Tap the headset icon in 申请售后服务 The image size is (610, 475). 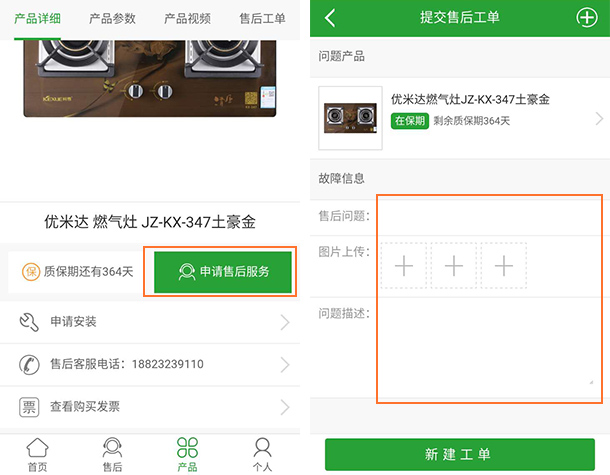(x=187, y=272)
